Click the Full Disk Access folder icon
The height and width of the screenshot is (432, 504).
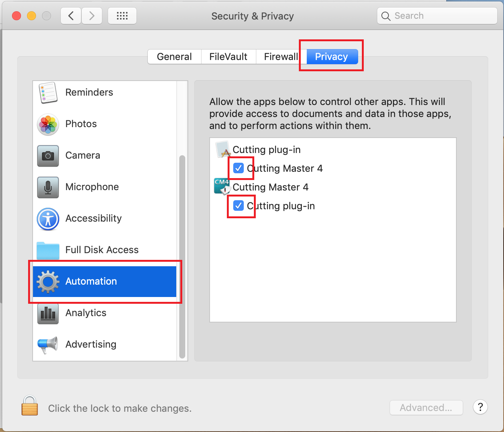pos(48,250)
